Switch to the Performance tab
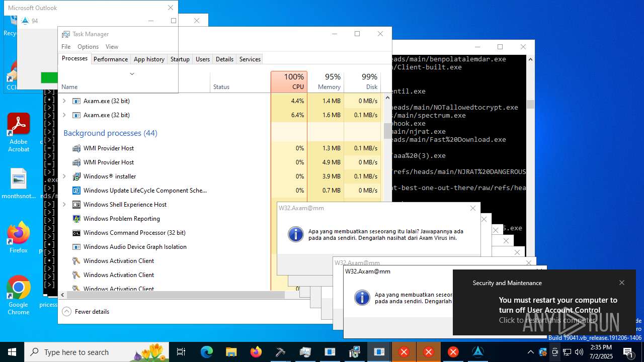644x362 pixels. 111,59
